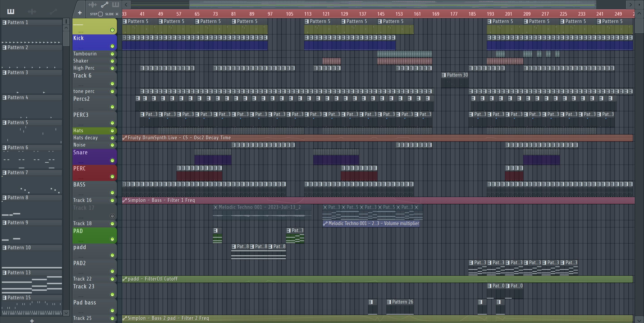
Task: Show pattern clips via playlist header piano icon
Action: [x=116, y=4]
